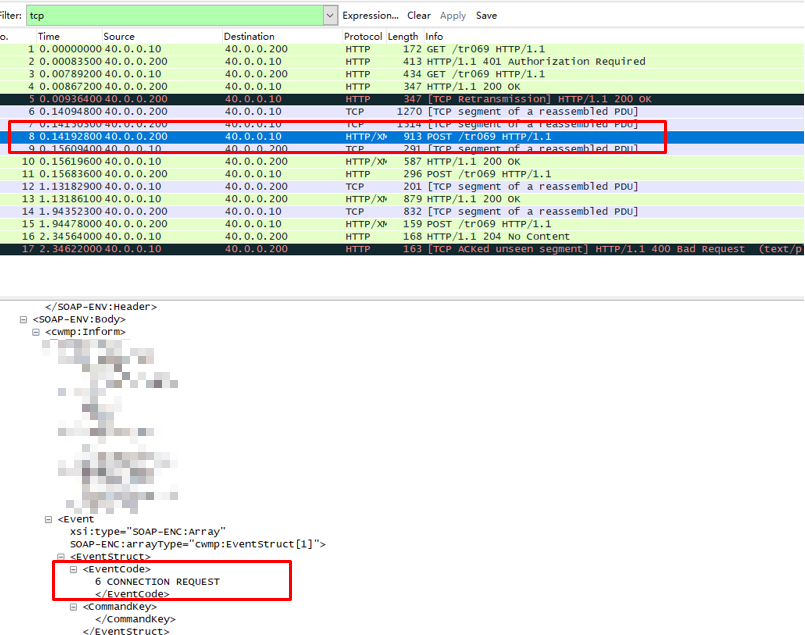Collapse the SOAP-ENV:Body tree node
Screen dimensions: 805x635
[23, 319]
